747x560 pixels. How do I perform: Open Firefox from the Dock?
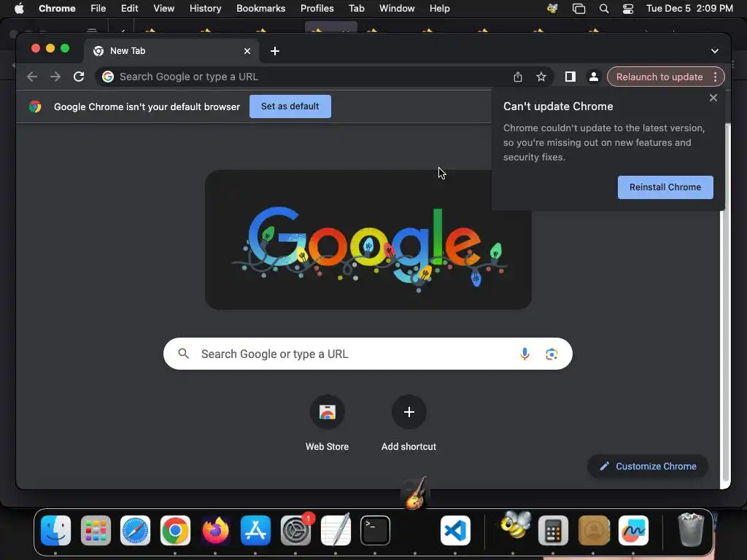point(215,530)
